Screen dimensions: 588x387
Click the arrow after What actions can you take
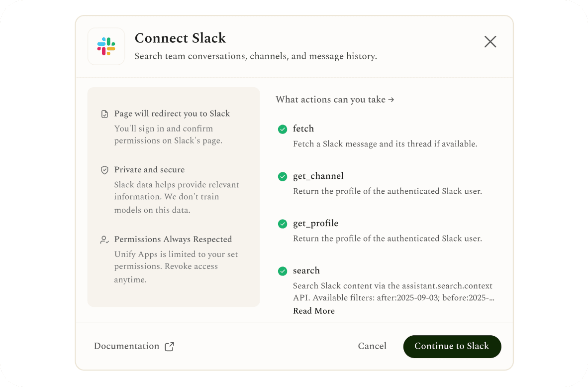pos(391,100)
